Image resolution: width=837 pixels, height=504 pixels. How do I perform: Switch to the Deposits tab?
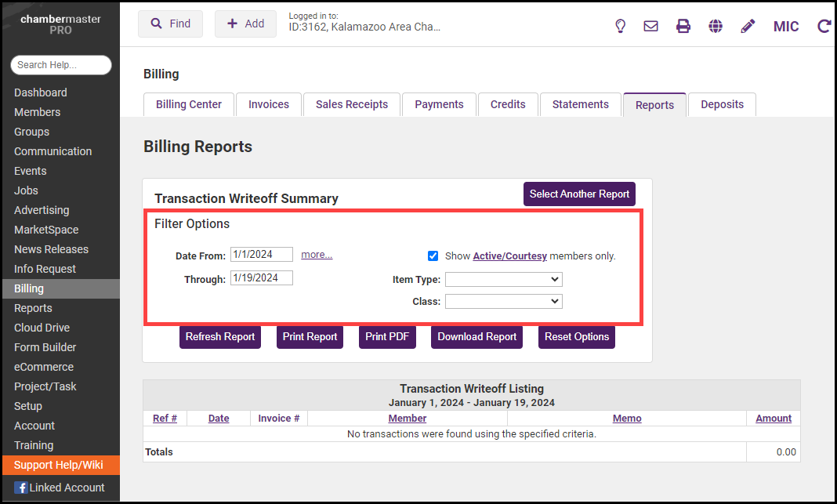point(721,104)
